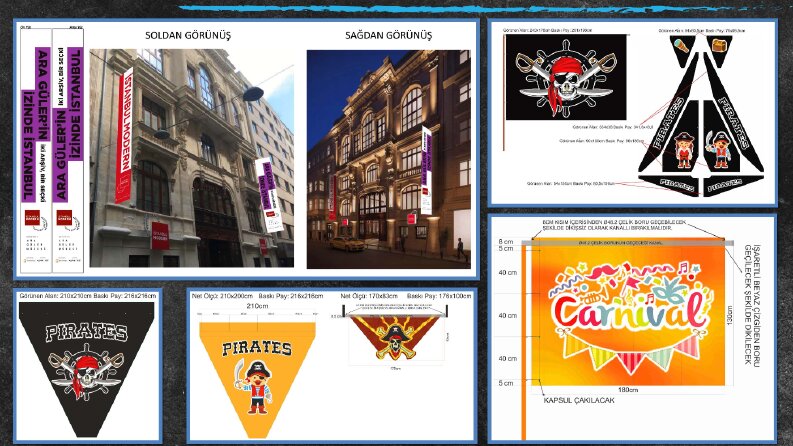Click the "8 cm" dimension label

tap(506, 242)
